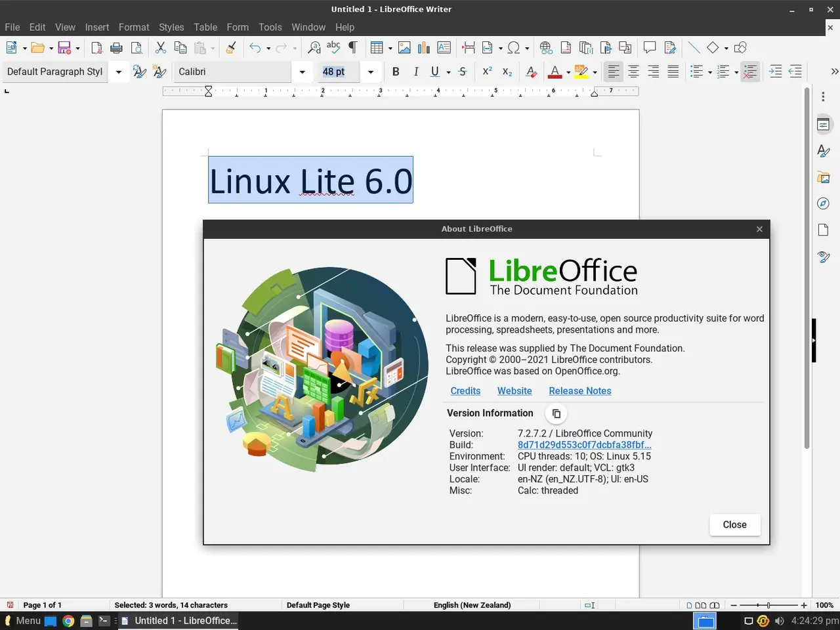Click the Strikethrough formatting icon
Image resolution: width=840 pixels, height=630 pixels.
(463, 72)
